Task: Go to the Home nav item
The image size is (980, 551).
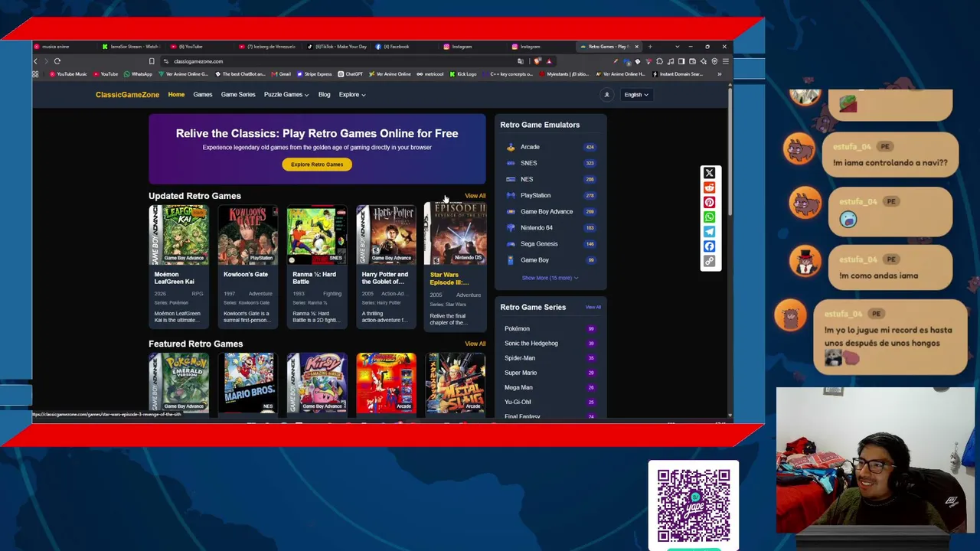Action: (x=176, y=95)
